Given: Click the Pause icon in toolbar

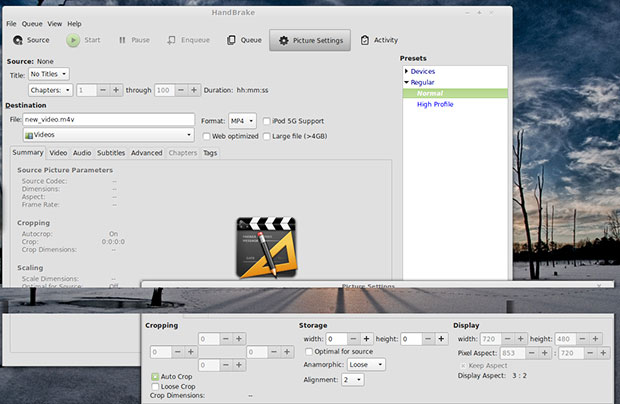Looking at the screenshot, I should point(122,40).
